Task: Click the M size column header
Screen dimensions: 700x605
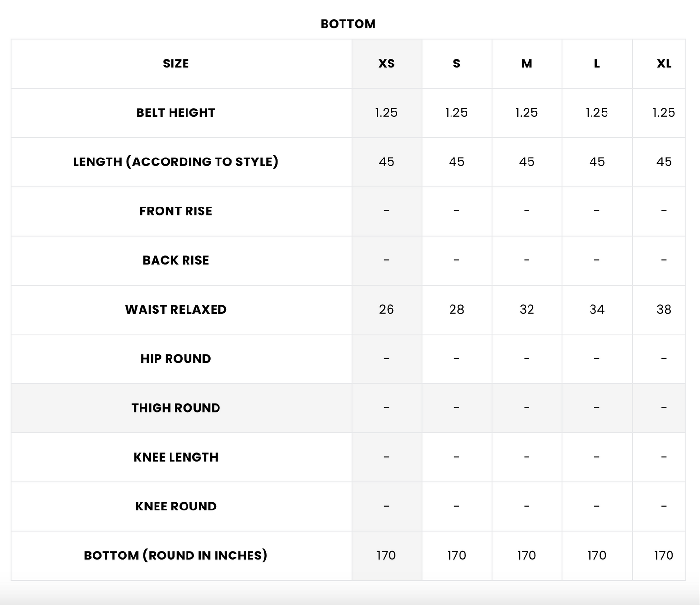Action: tap(527, 64)
